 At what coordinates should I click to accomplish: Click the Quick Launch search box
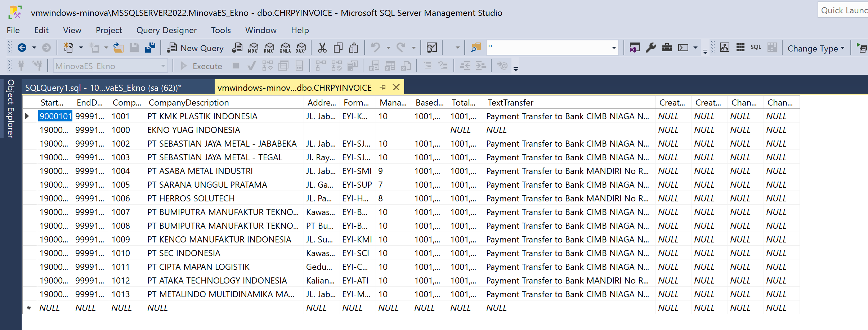[843, 10]
